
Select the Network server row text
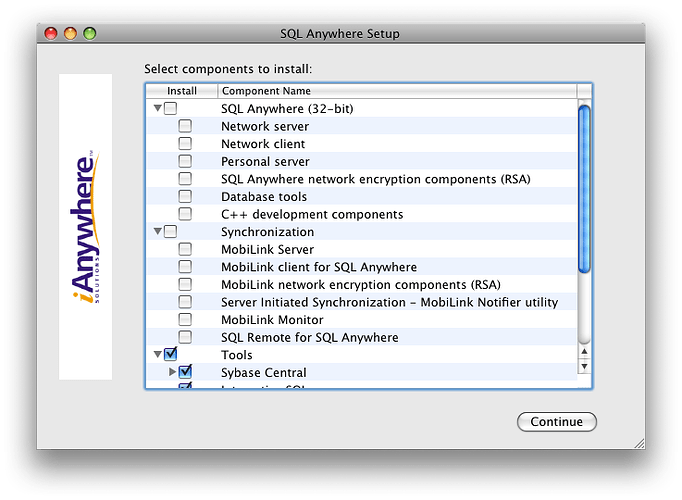coord(265,127)
